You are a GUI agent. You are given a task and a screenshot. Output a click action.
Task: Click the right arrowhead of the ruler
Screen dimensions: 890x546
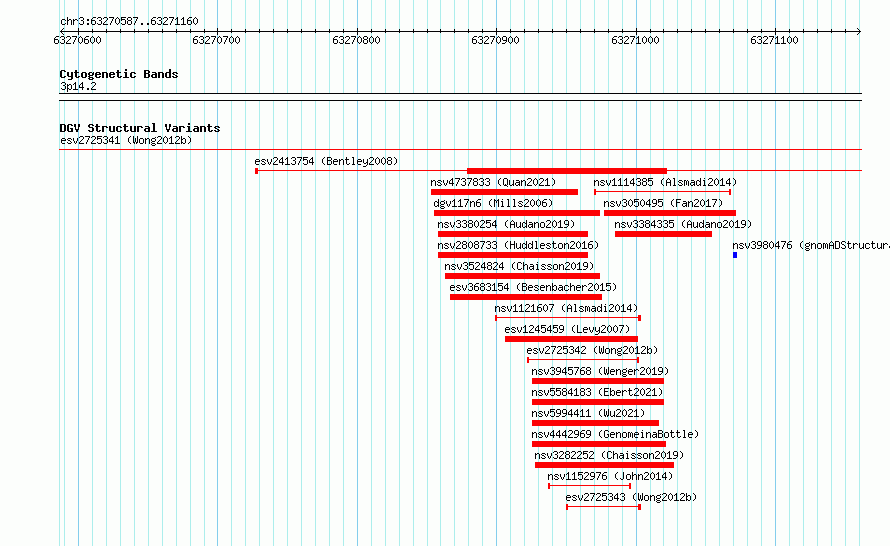(x=859, y=31)
